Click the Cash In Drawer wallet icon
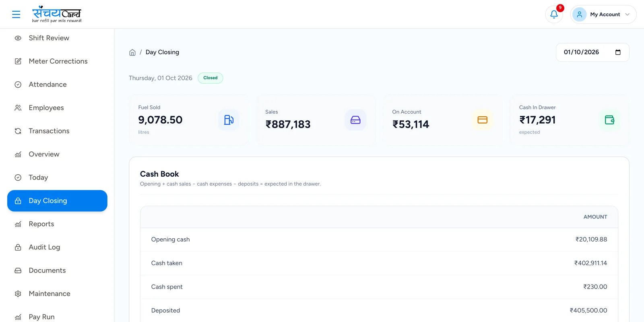This screenshot has width=644, height=322. click(609, 120)
